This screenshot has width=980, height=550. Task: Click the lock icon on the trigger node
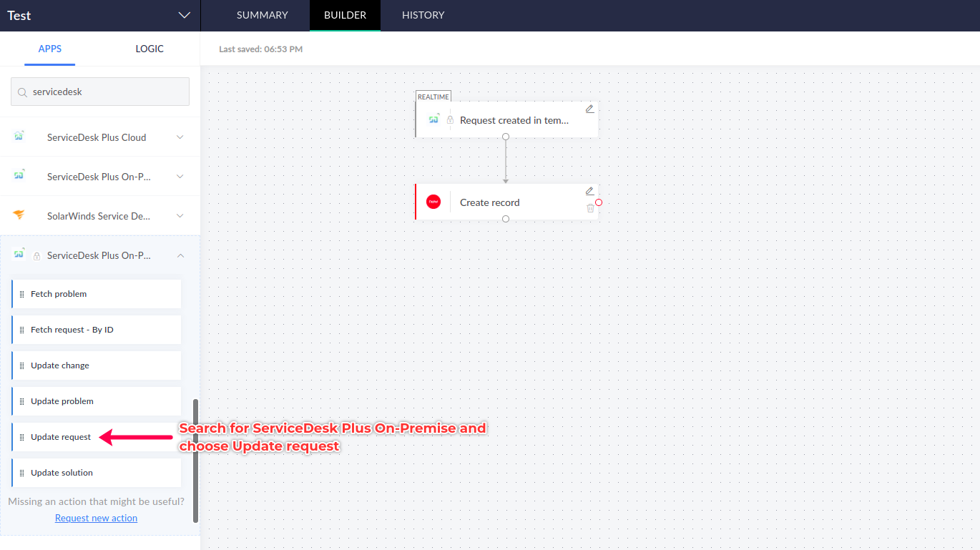[x=450, y=120]
